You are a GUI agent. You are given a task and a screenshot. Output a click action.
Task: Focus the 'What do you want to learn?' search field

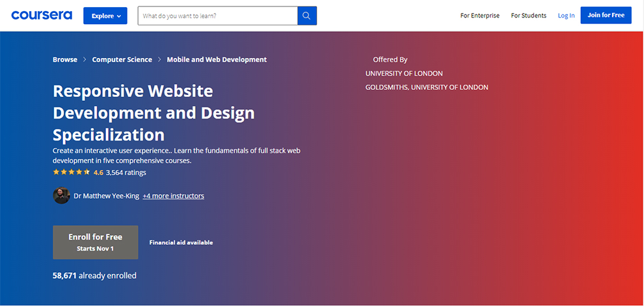tap(218, 16)
